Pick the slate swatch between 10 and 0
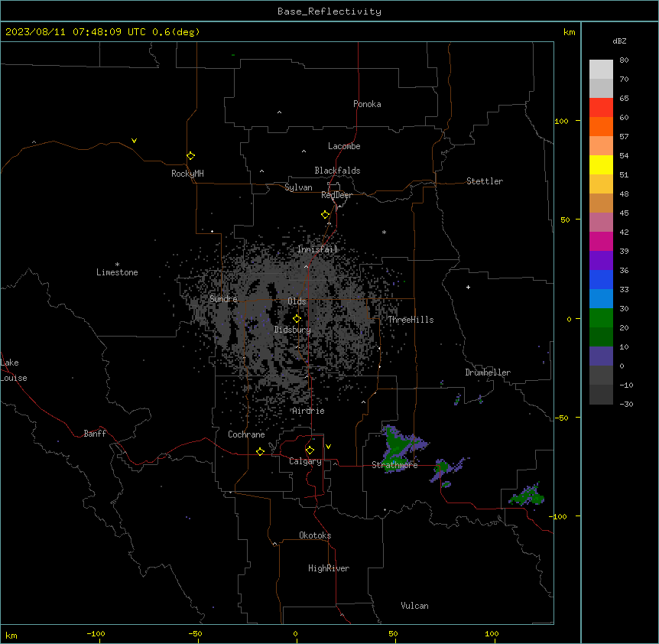The width and height of the screenshot is (659, 644). pyautogui.click(x=601, y=356)
